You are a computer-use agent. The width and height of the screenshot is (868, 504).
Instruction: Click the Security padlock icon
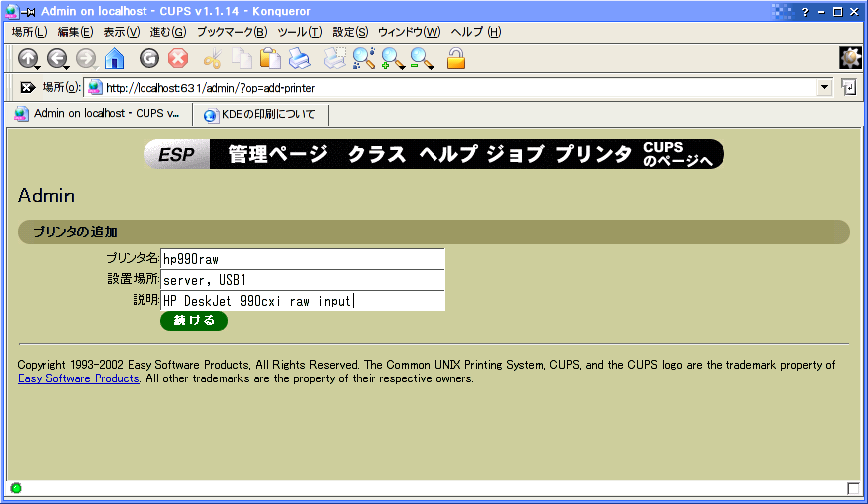(x=456, y=58)
